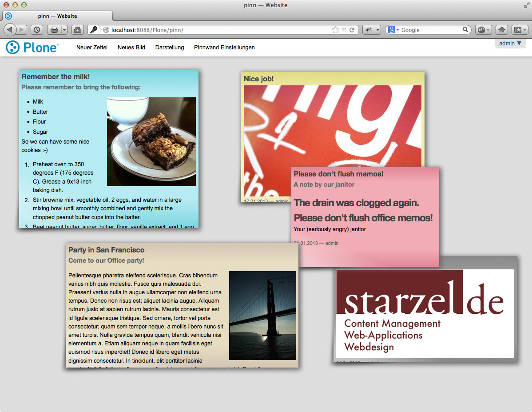532x412 pixels.
Task: Open the Google search engine selector
Action: point(393,30)
